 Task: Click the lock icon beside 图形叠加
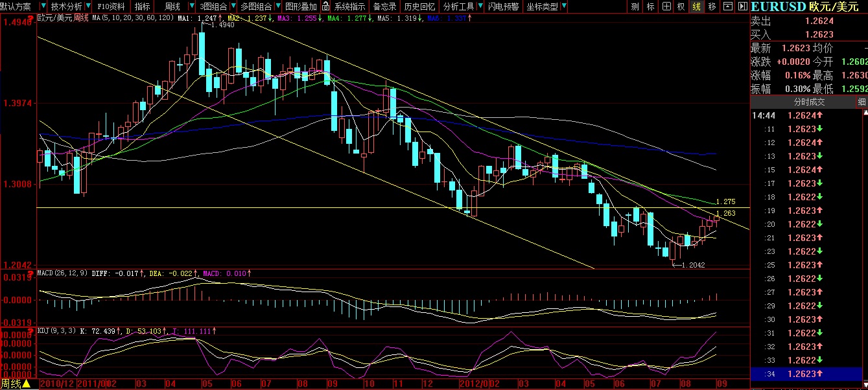coord(325,6)
